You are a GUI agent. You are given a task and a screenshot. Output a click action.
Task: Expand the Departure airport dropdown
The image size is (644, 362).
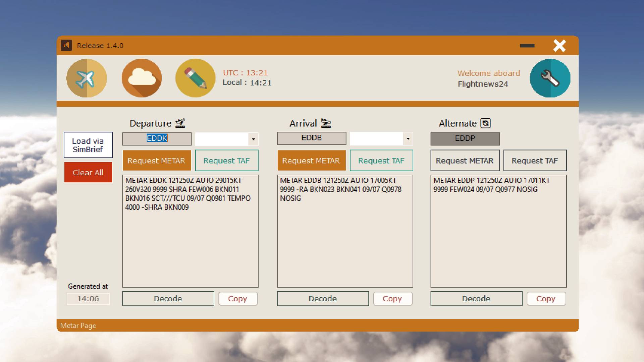[x=253, y=139]
